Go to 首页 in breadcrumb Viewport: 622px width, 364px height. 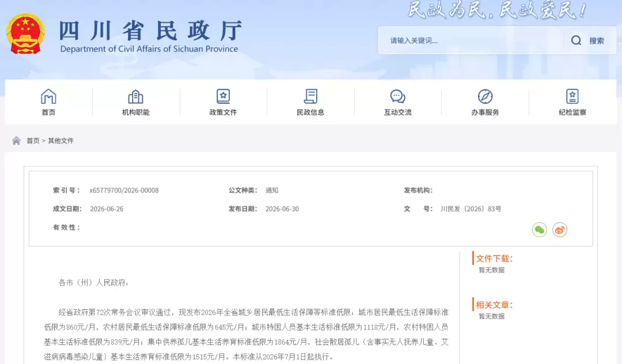tap(33, 141)
